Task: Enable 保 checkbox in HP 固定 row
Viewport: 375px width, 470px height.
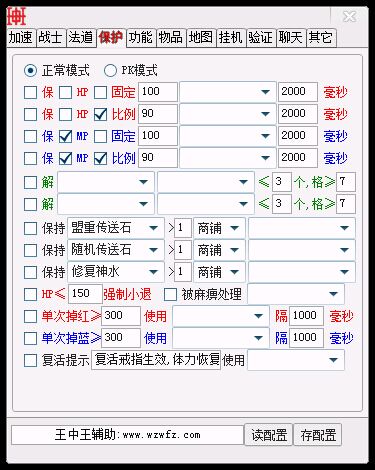Action: [30, 92]
